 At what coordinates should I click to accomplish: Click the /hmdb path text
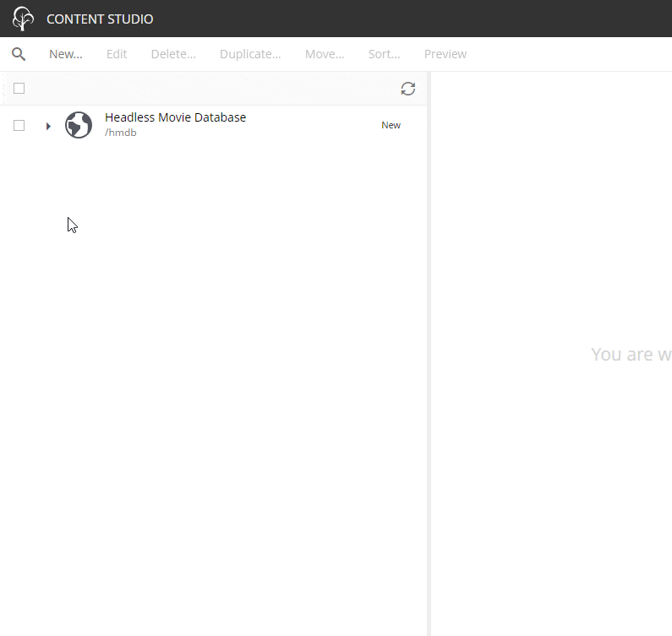point(120,133)
